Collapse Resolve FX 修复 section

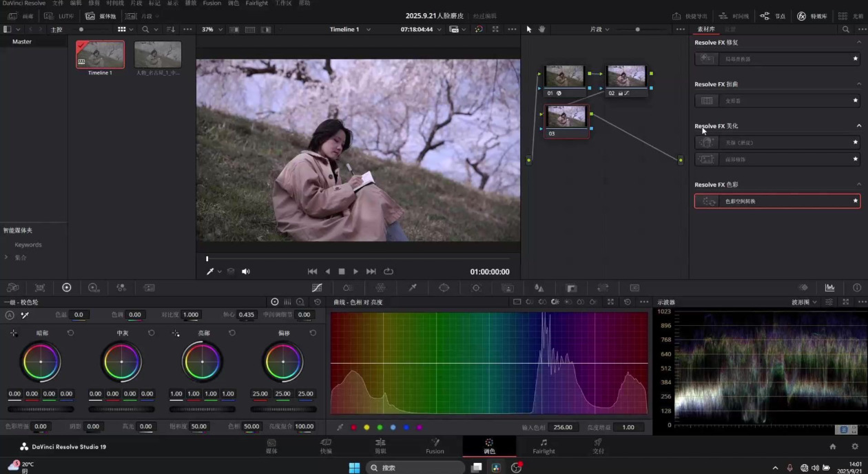coord(859,42)
